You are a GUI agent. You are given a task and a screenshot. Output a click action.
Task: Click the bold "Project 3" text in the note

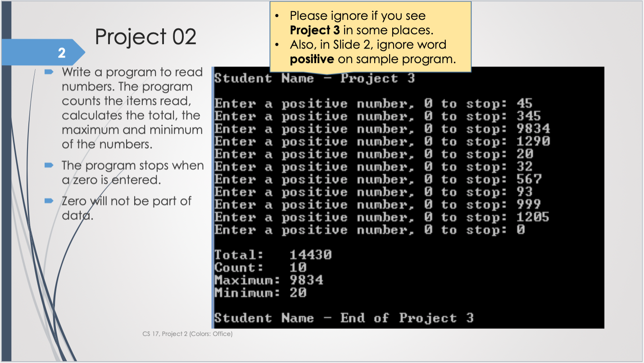[x=316, y=30]
